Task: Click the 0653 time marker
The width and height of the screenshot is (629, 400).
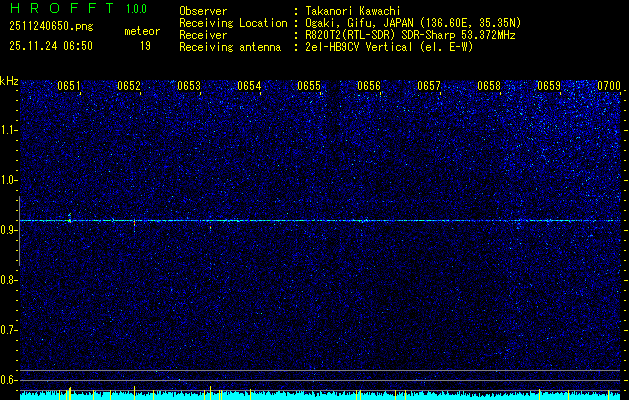Action: point(189,86)
